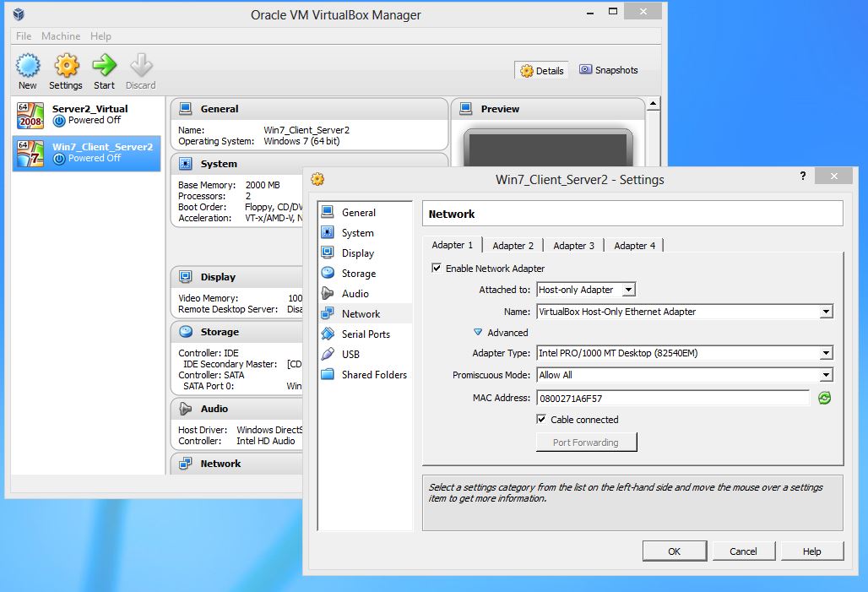Select the Server2_Virtual machine entry
868x592 pixels.
click(86, 115)
